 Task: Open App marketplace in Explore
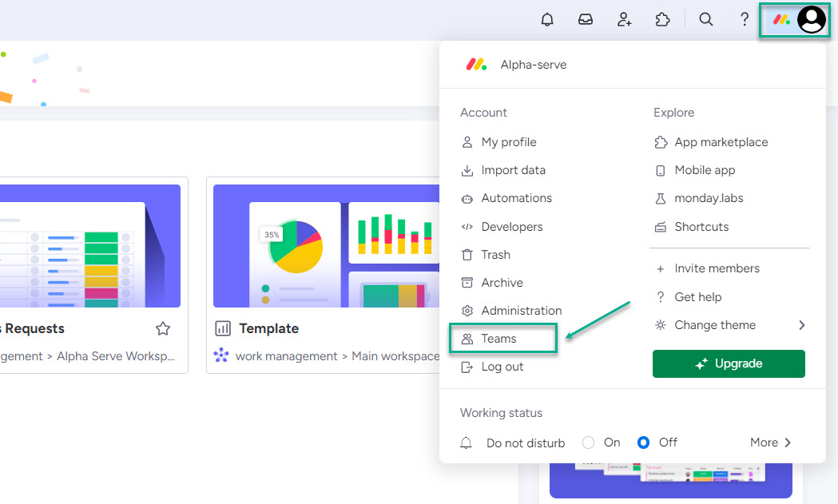(721, 142)
